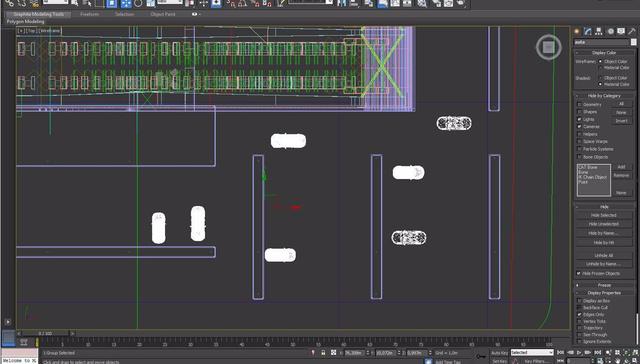Viewport: 640px width, 364px height.
Task: Click the Set Keys large key icon
Action: tap(482, 356)
